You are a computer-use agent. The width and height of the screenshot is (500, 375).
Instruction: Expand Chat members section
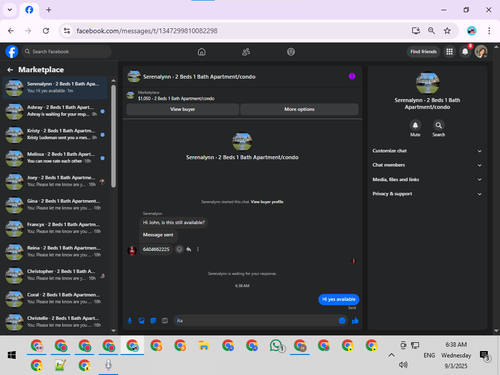click(427, 165)
